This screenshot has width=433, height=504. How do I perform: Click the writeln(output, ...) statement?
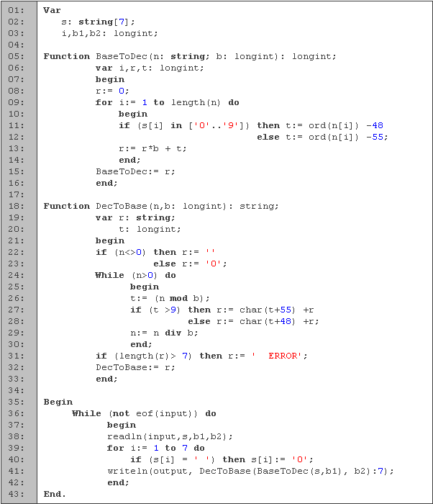250,471
